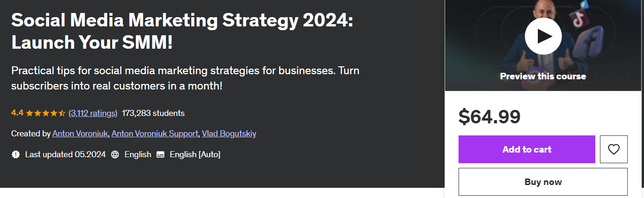Click the last updated badge icon

point(16,154)
